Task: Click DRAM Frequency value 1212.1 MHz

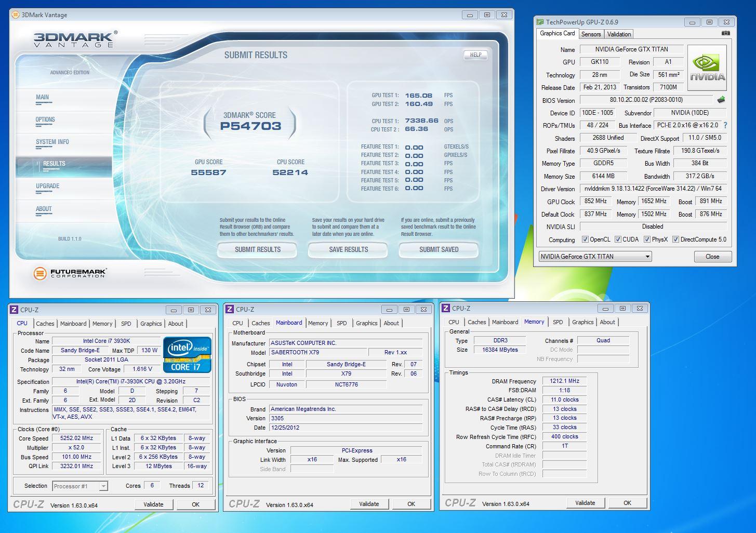Action: pyautogui.click(x=564, y=381)
